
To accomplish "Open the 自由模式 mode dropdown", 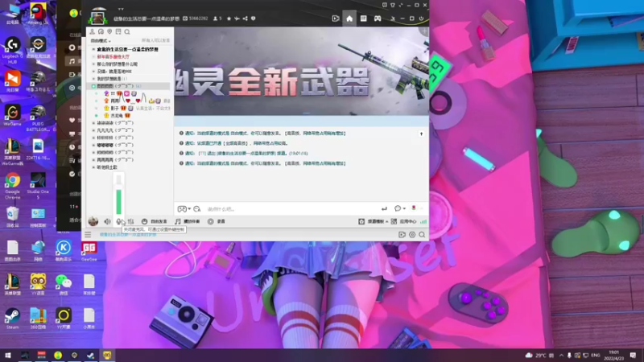I will pyautogui.click(x=101, y=41).
